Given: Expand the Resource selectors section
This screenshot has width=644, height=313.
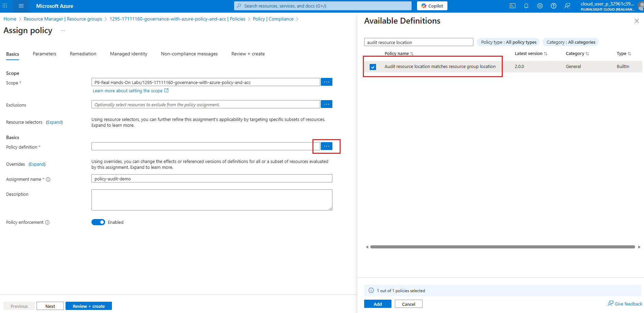Looking at the screenshot, I should [54, 122].
